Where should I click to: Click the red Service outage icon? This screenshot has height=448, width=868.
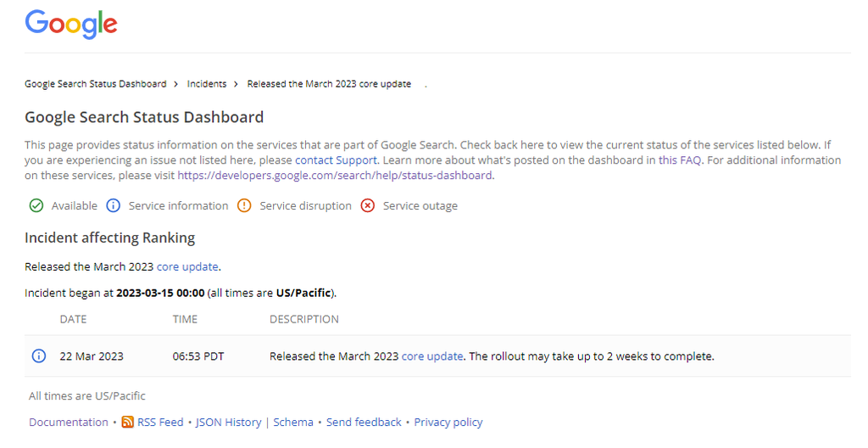pyautogui.click(x=368, y=205)
